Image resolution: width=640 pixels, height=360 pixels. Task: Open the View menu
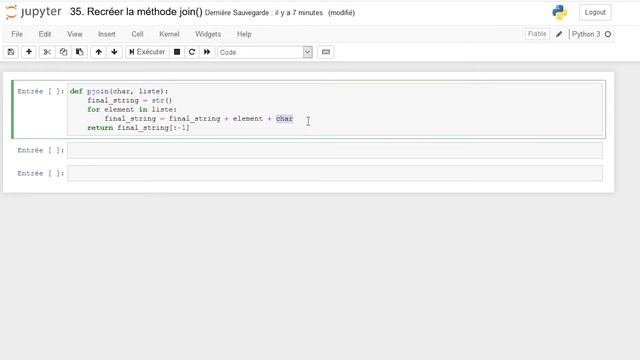pyautogui.click(x=75, y=34)
